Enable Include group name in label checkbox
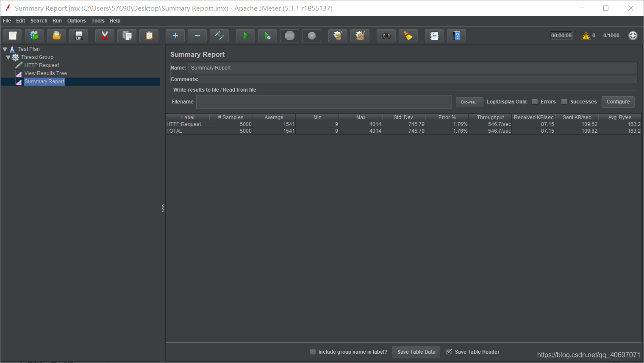 pyautogui.click(x=313, y=352)
